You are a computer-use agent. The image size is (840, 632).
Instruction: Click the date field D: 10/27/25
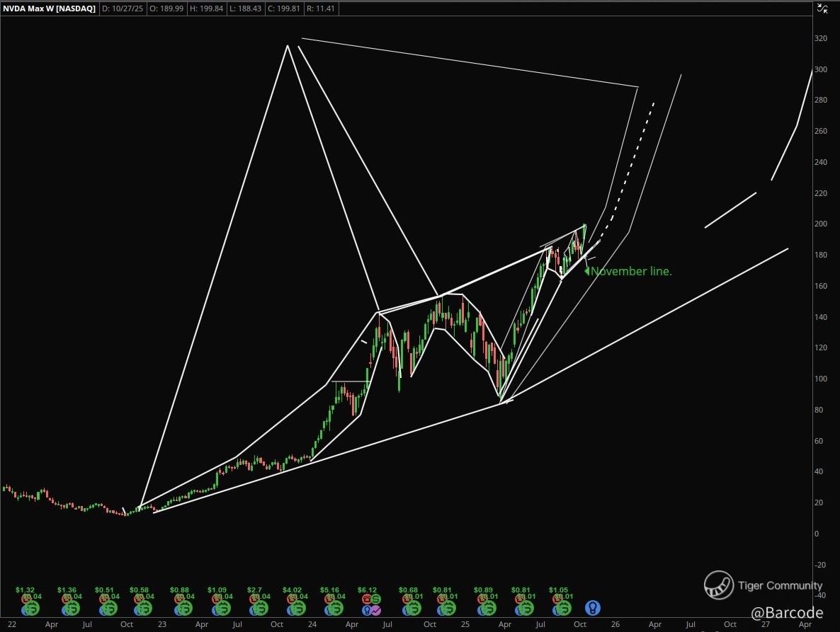pos(123,8)
